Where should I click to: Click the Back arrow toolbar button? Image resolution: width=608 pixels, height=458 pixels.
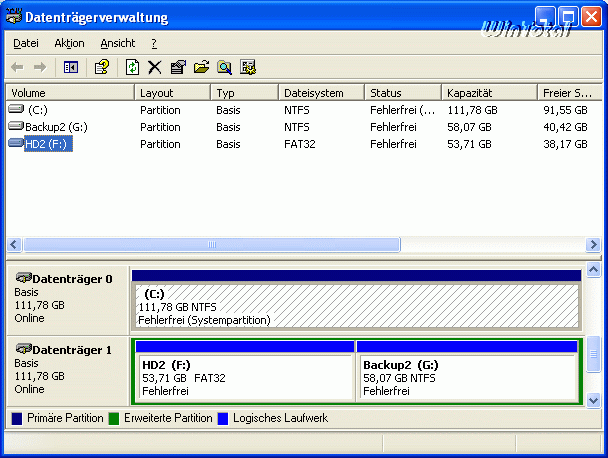pos(17,67)
